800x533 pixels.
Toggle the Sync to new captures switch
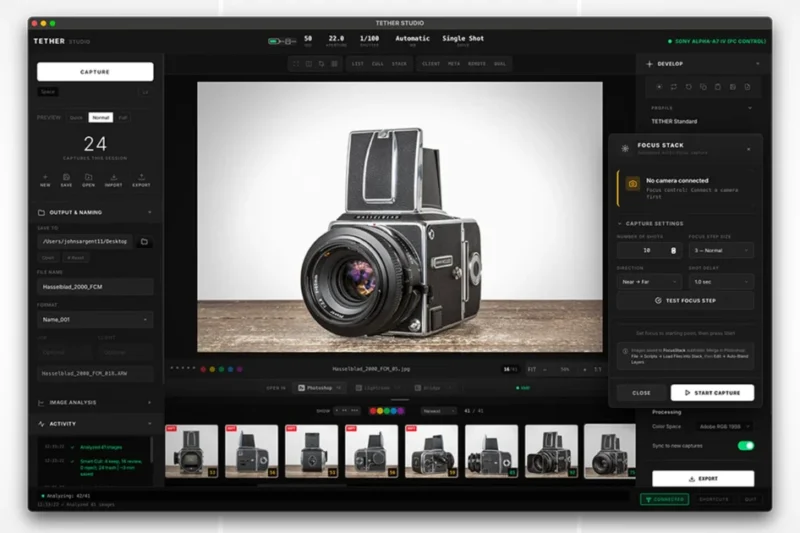[745, 446]
